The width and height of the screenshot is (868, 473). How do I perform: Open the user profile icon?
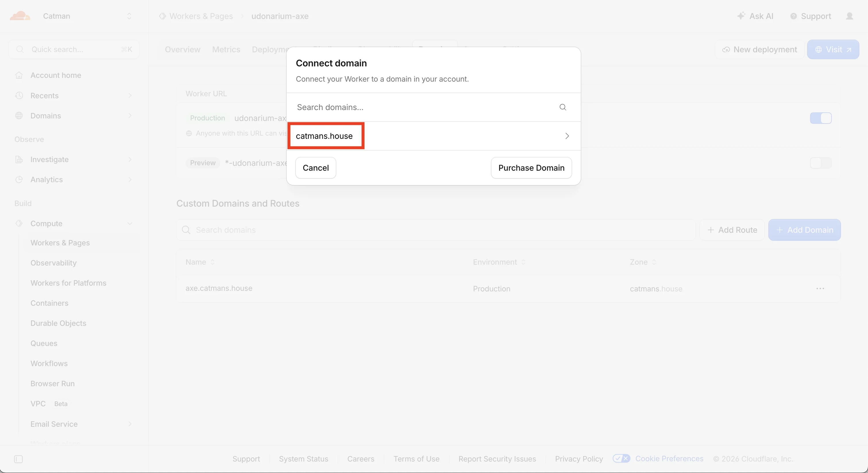(x=849, y=16)
